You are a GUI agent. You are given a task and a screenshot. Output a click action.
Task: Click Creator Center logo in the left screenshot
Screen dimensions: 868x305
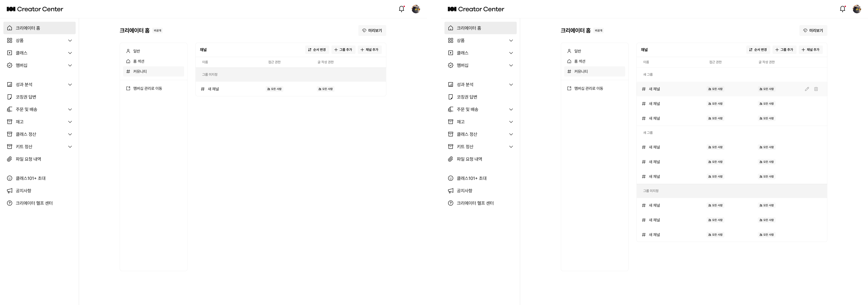35,9
